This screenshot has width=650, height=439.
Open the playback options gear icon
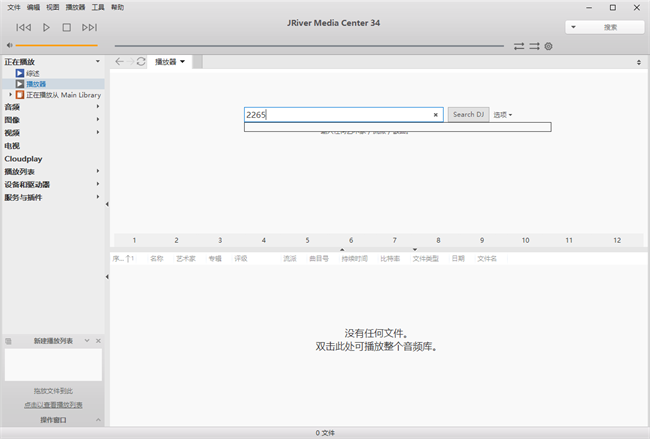548,46
